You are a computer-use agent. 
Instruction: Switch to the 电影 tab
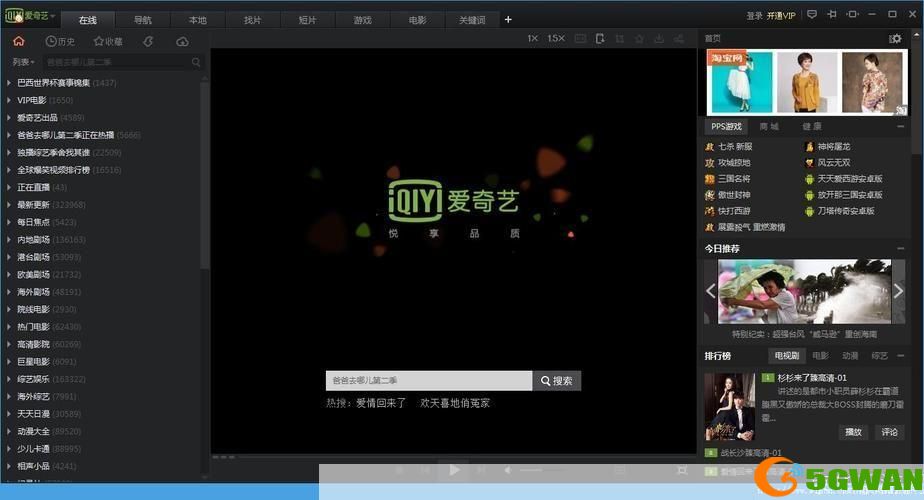point(417,20)
